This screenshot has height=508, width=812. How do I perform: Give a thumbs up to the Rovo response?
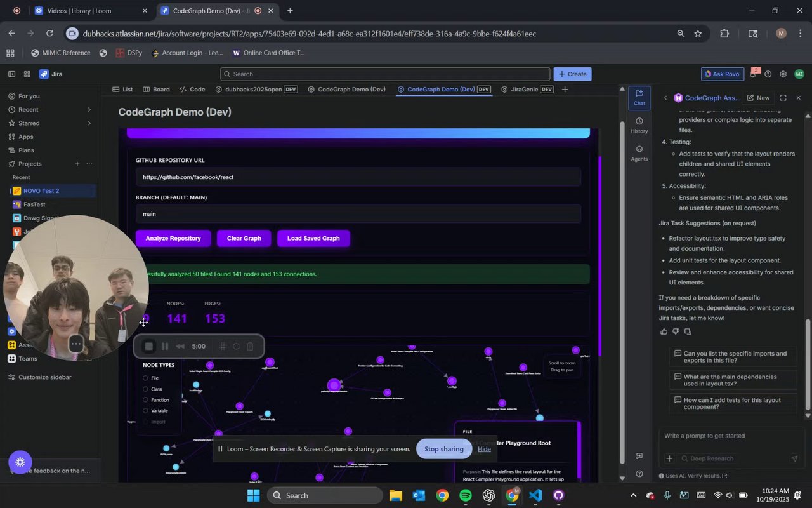point(664,331)
